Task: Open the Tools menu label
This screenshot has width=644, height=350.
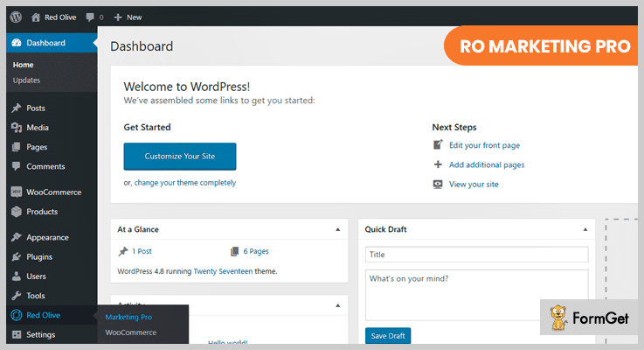Action: tap(36, 296)
